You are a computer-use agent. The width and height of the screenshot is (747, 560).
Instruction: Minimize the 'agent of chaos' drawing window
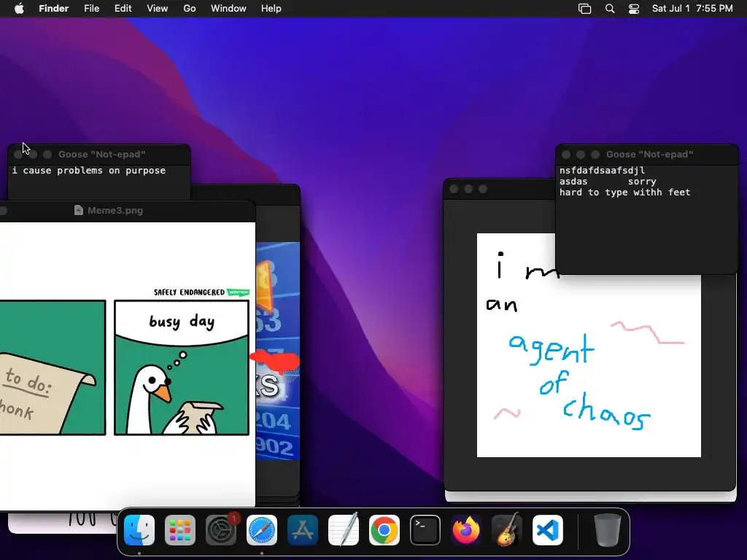click(468, 189)
